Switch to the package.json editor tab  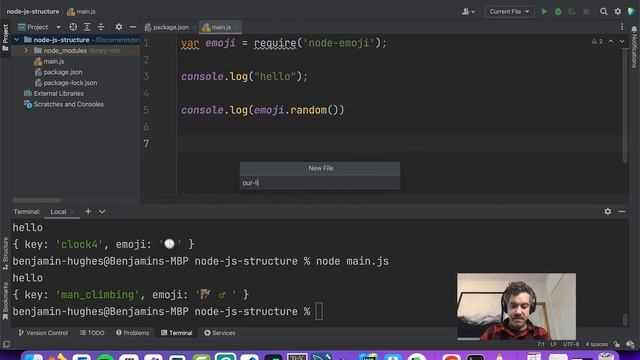coord(167,27)
